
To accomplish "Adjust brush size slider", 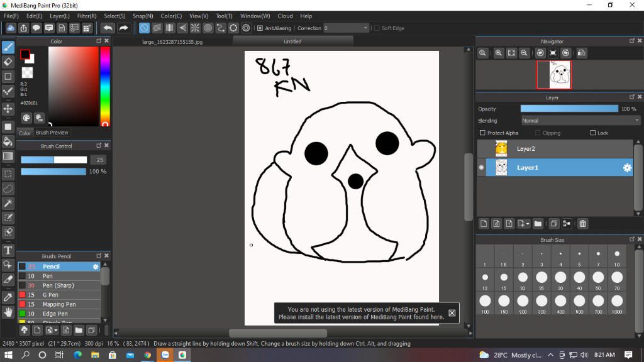I will pos(54,160).
